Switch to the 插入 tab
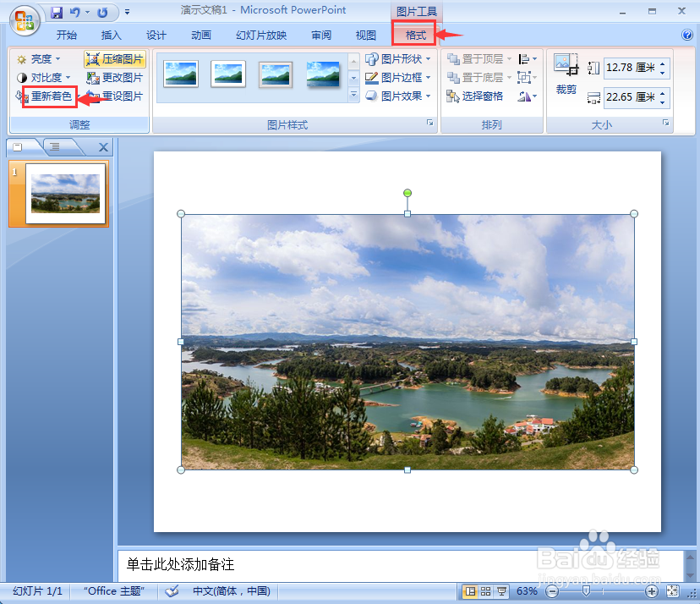 (111, 35)
